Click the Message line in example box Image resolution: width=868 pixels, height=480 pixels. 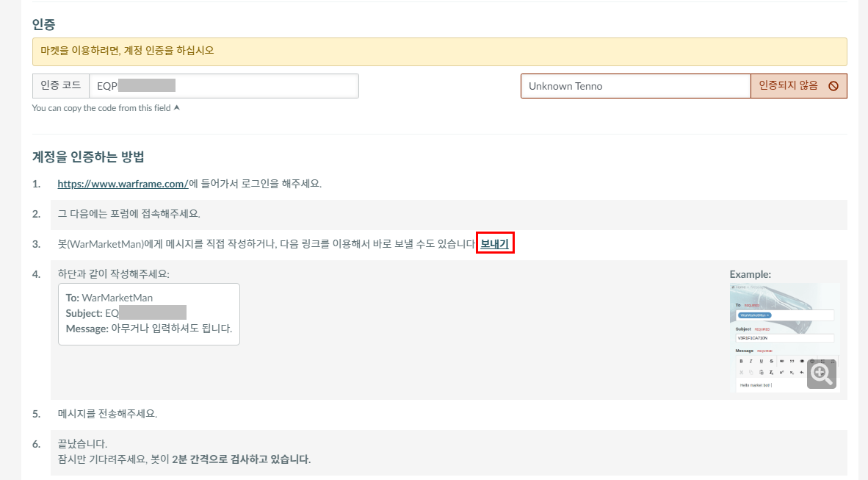149,329
